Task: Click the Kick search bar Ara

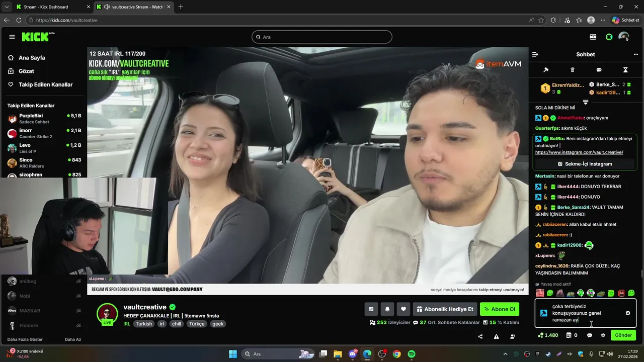Action: [x=322, y=37]
